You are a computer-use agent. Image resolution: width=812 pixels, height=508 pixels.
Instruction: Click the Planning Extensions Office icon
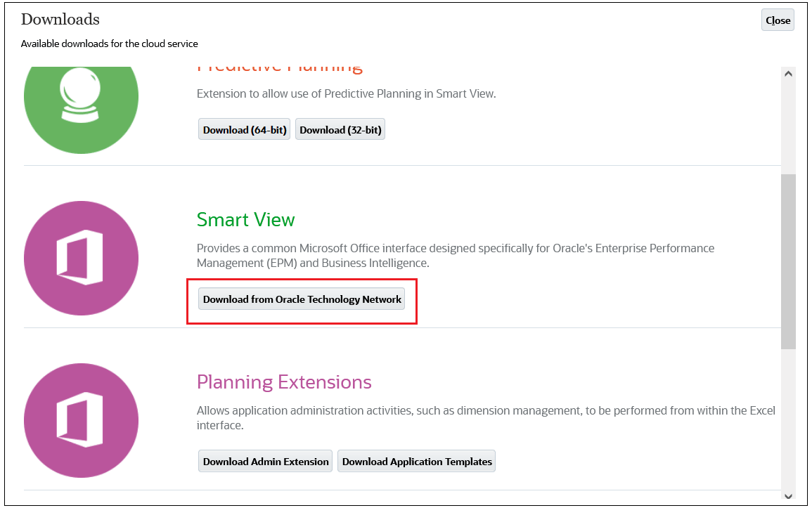pos(81,420)
